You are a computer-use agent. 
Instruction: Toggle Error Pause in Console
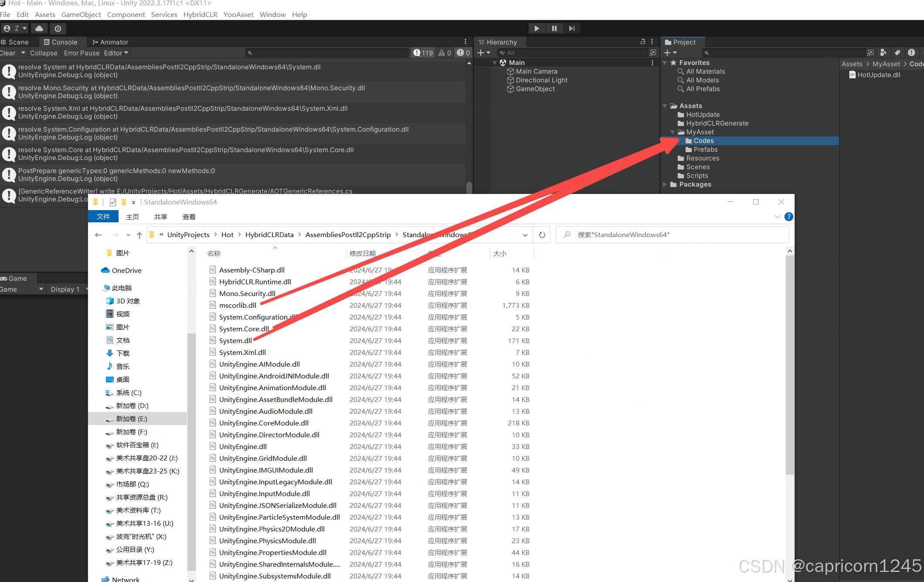pyautogui.click(x=82, y=53)
